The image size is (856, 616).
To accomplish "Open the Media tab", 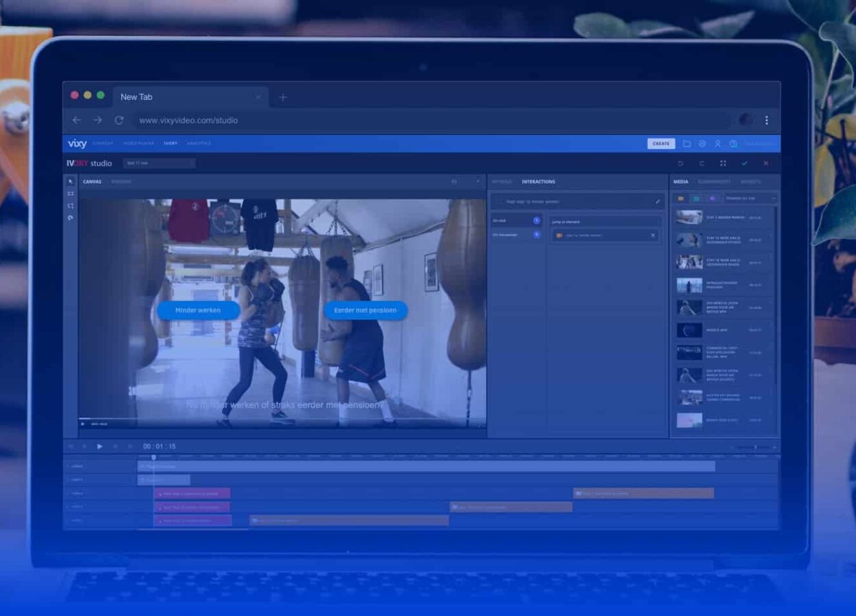I will [x=681, y=182].
